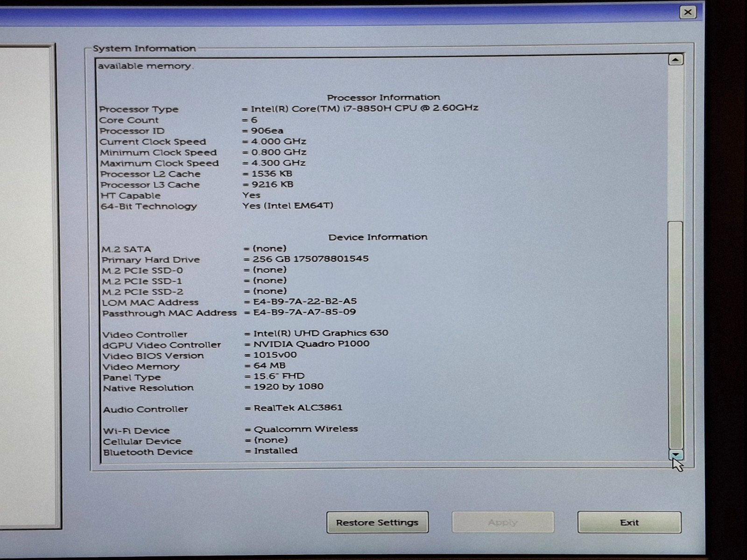This screenshot has width=747, height=560.
Task: Select LOM MAC Address E4-B9-7A-22-B2-A5
Action: point(305,301)
